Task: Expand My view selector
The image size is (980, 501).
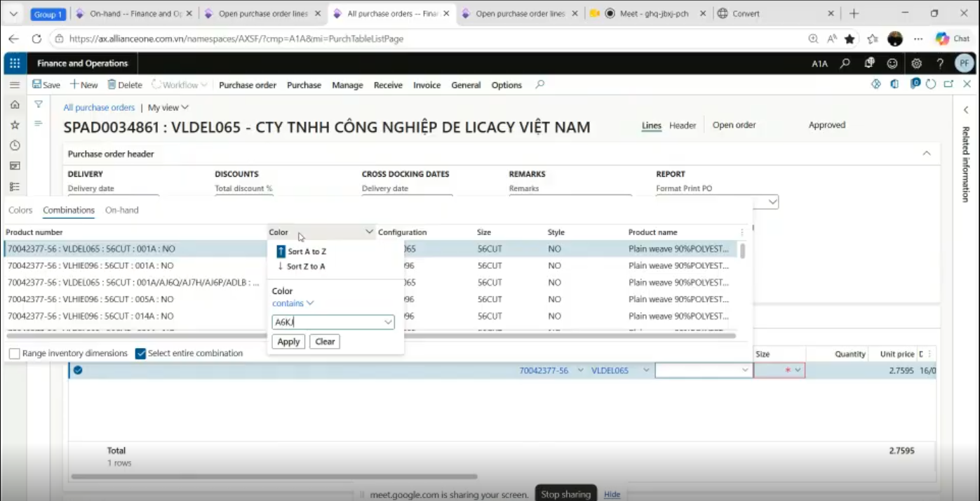Action: point(168,107)
